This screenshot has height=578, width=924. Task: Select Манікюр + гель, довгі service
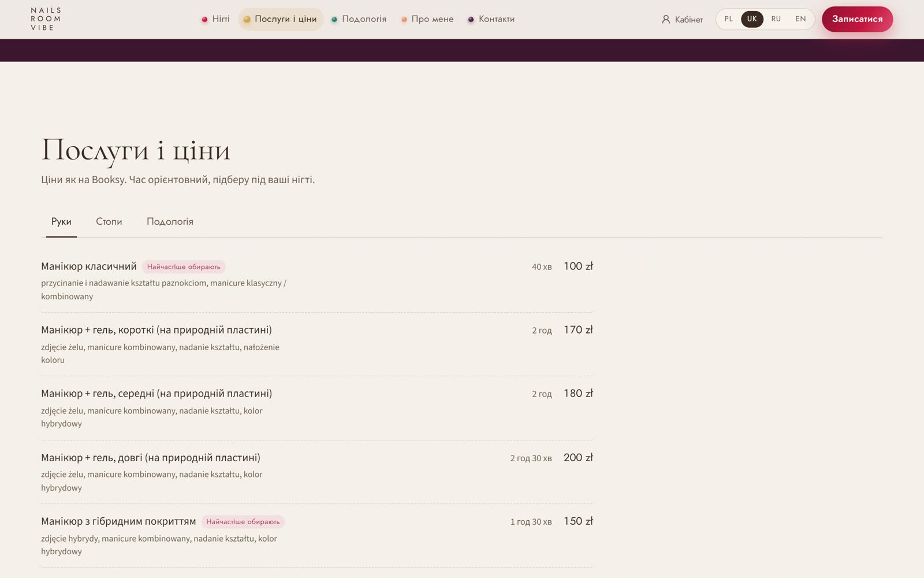pyautogui.click(x=151, y=458)
